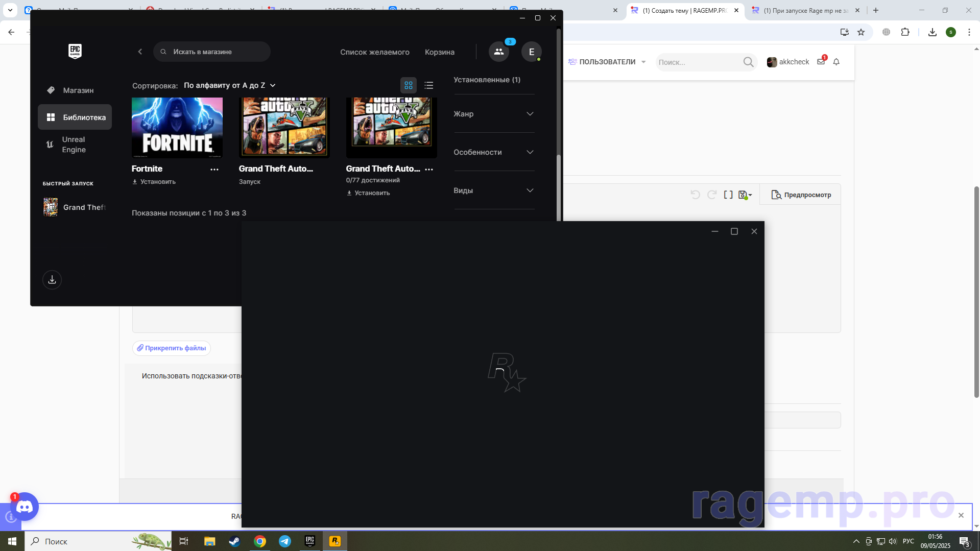Open the downloads icon in Epic sidebar
The height and width of the screenshot is (551, 980).
[52, 280]
